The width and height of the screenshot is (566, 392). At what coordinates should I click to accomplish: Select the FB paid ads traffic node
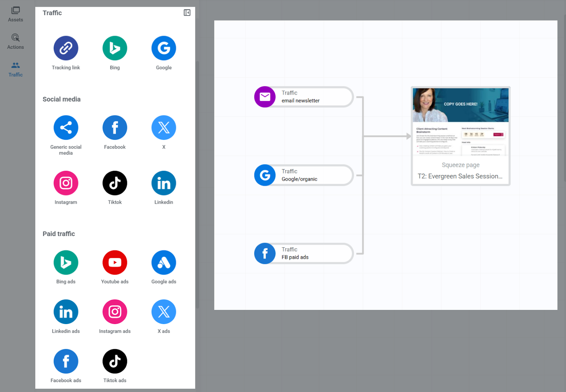pyautogui.click(x=304, y=253)
